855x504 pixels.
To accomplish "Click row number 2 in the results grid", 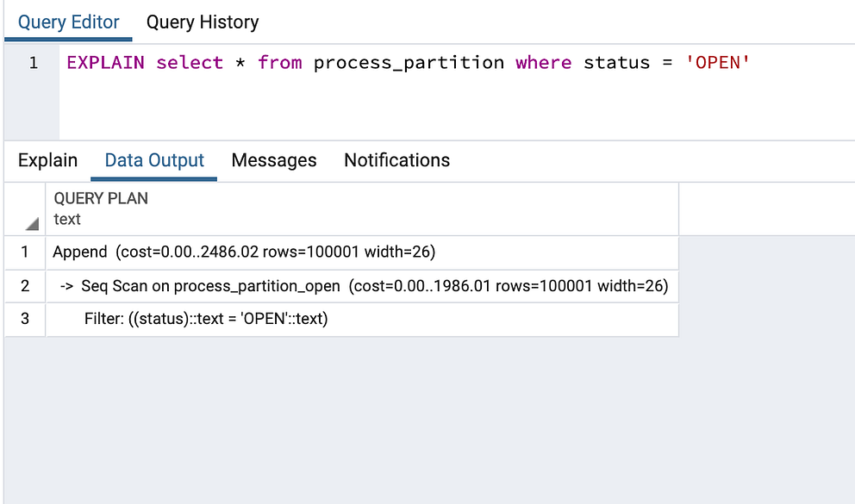I will pos(23,286).
